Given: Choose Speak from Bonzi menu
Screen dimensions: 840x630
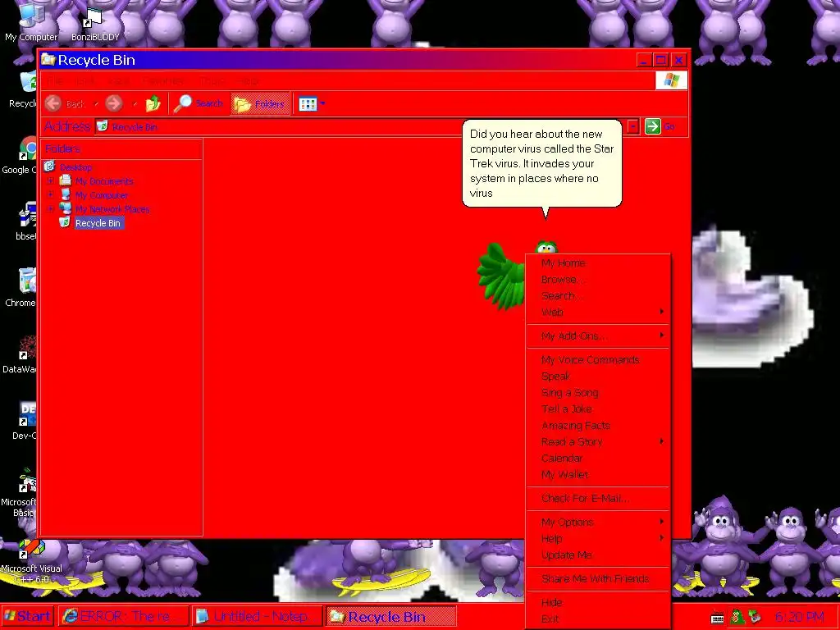Looking at the screenshot, I should pyautogui.click(x=598, y=376).
